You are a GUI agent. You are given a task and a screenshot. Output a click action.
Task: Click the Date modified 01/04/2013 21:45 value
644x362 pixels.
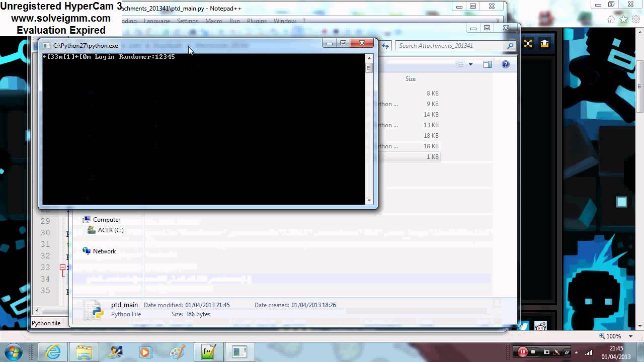207,305
